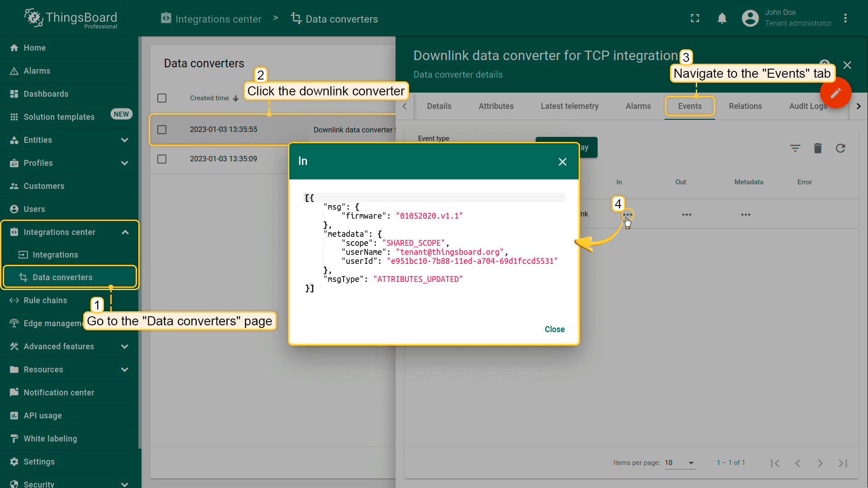The width and height of the screenshot is (868, 488).
Task: Click Close in the In dialog
Action: 554,329
